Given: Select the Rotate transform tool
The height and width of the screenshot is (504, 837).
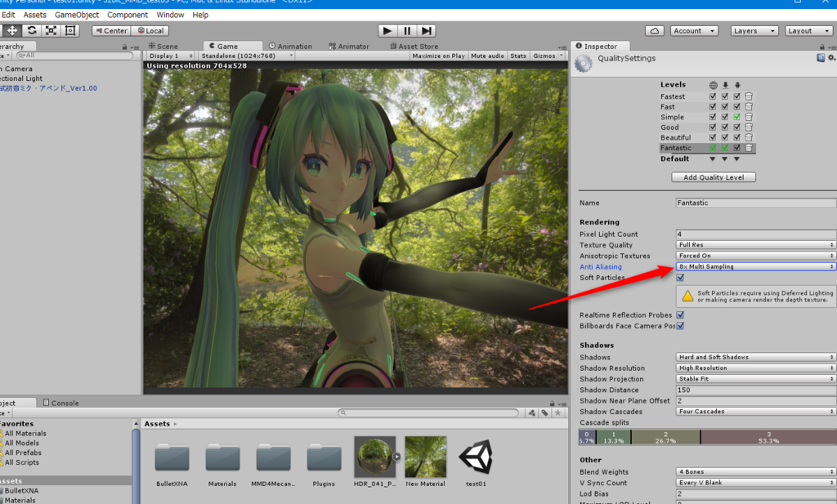Looking at the screenshot, I should (32, 30).
